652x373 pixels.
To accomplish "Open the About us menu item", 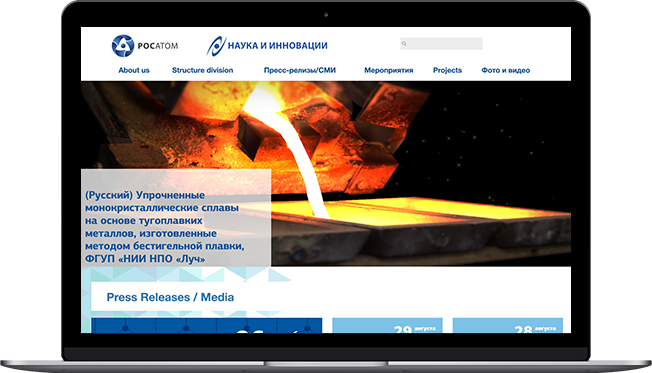I will point(134,70).
